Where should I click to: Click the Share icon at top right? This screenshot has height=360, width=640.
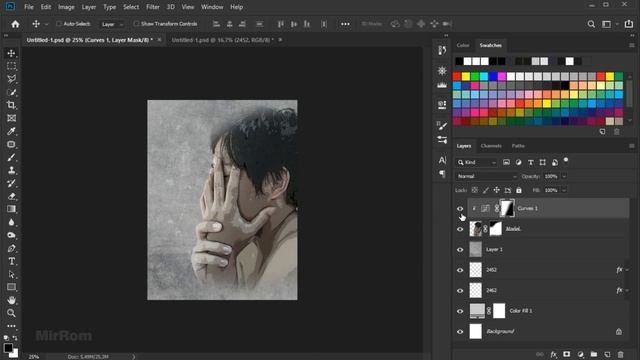[629, 24]
